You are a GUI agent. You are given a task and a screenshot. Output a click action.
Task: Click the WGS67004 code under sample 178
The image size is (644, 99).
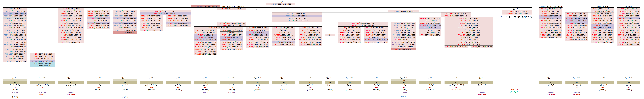pyautogui.click(x=577, y=95)
